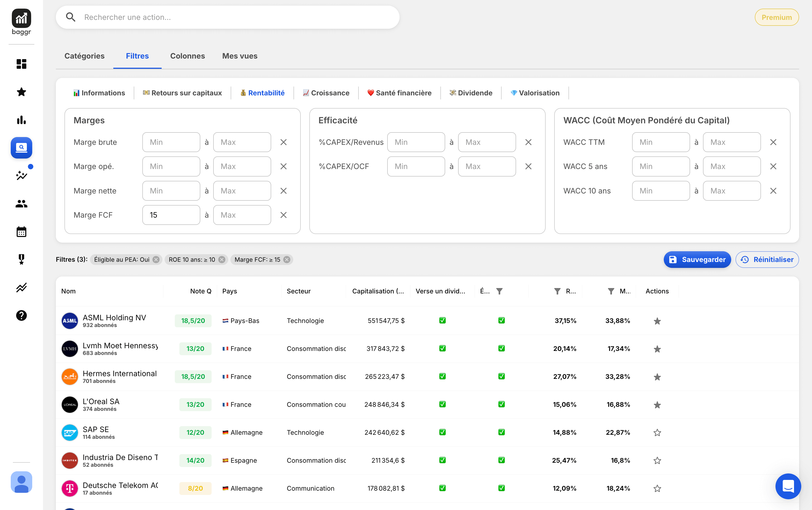This screenshot has height=510, width=812.
Task: Open filter icon on É... column header
Action: pos(499,291)
